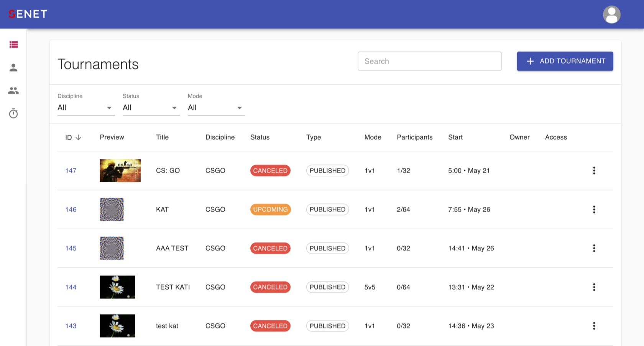Click the AAA TEST preview image
Image resolution: width=644 pixels, height=346 pixels.
tap(112, 248)
